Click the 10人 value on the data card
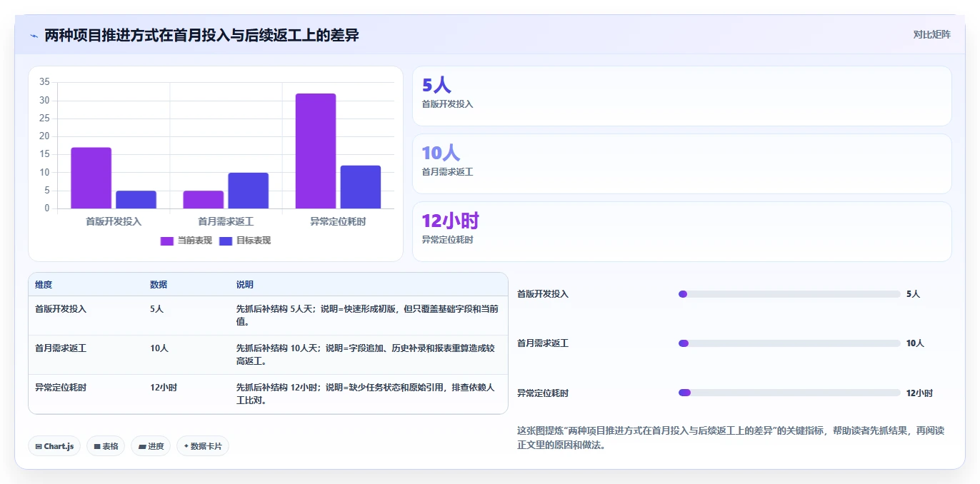This screenshot has height=484, width=980. tap(441, 153)
